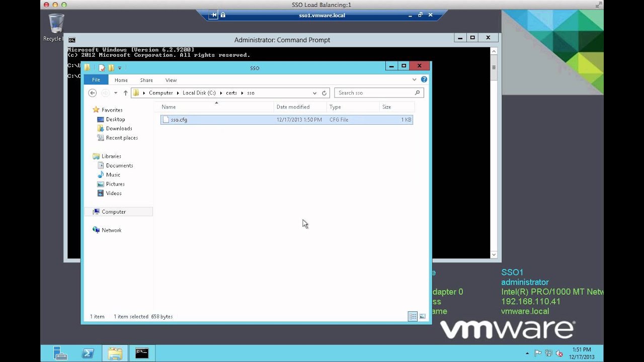
Task: Open the Pictures library
Action: tap(115, 184)
